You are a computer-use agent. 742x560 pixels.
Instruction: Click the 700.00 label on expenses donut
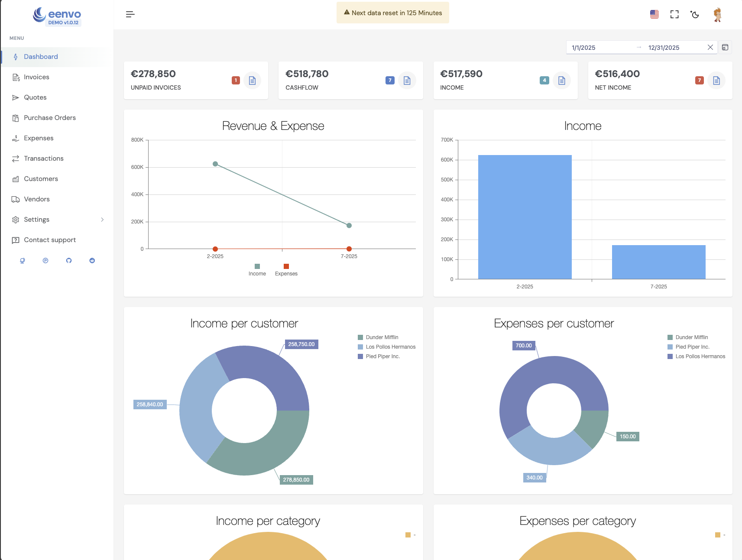[524, 346]
